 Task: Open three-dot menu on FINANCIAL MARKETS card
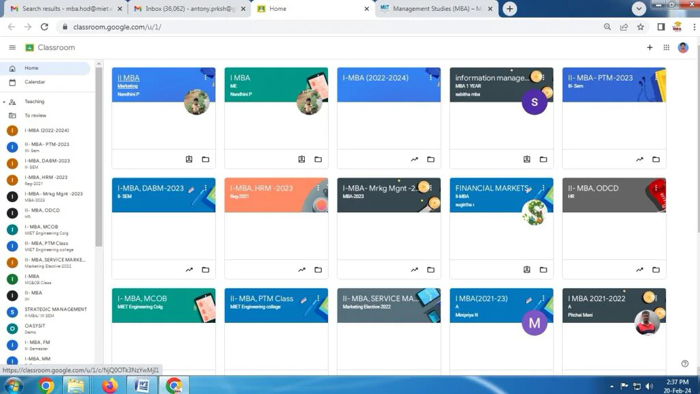pyautogui.click(x=543, y=188)
